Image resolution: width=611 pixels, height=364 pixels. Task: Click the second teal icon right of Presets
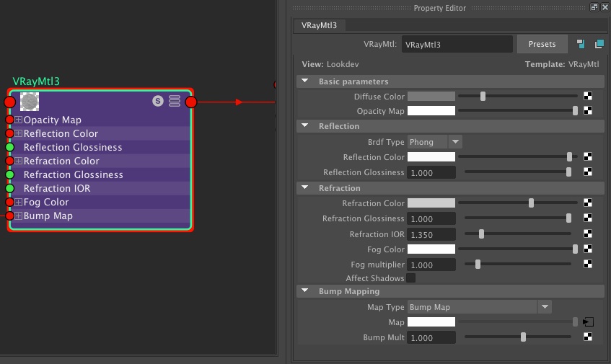599,44
